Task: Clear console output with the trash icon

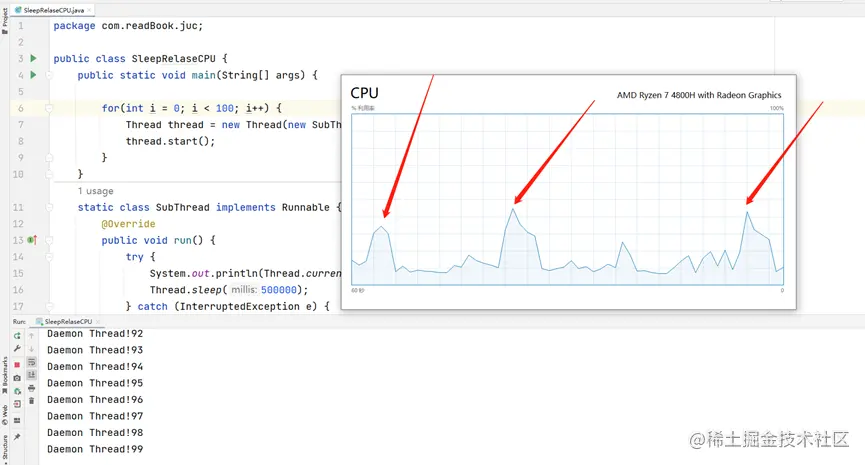Action: click(31, 401)
